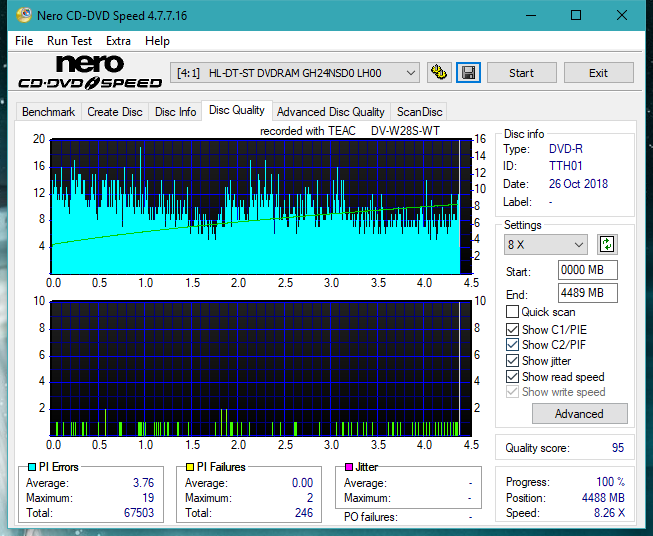Open the Help menu
Screen dimensions: 653x536
tap(157, 41)
